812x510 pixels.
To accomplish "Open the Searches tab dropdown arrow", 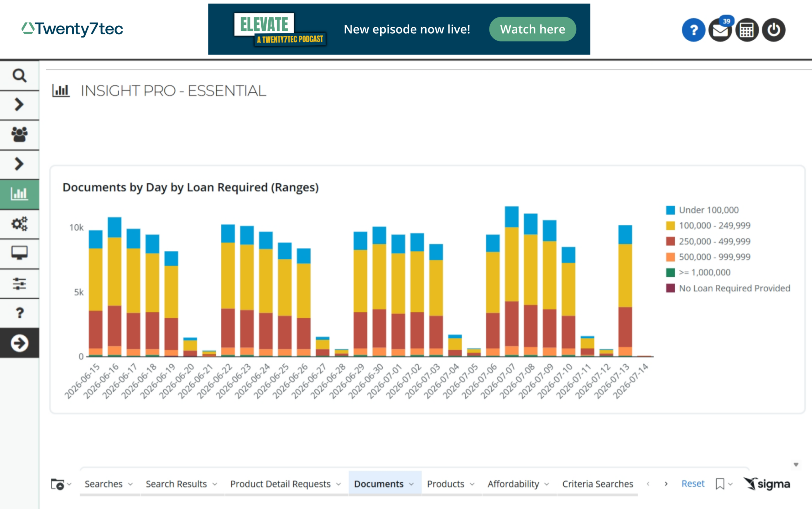I will (130, 484).
